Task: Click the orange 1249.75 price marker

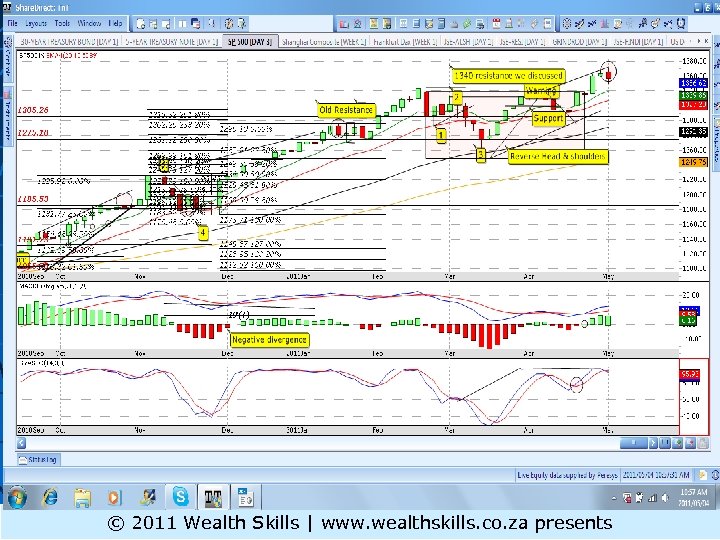Action: [693, 162]
